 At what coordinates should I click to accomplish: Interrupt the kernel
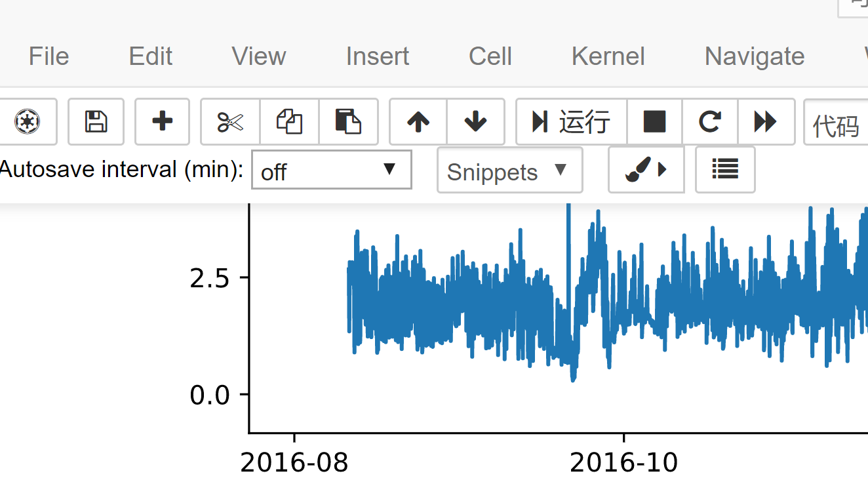coord(655,121)
